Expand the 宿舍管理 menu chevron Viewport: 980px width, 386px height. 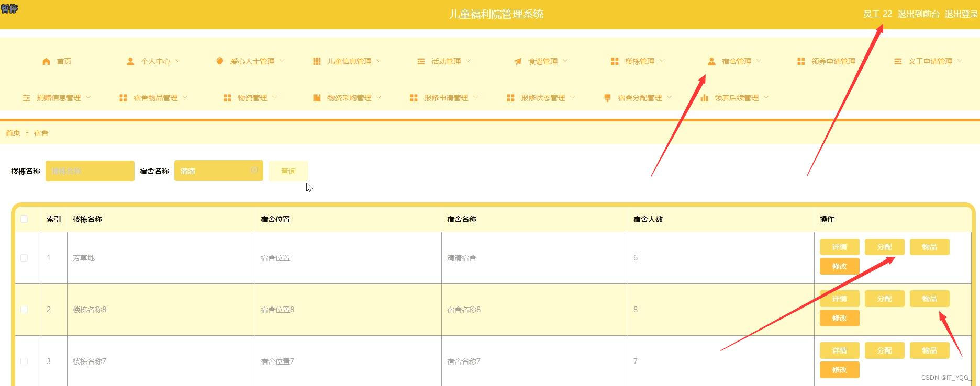pyautogui.click(x=759, y=61)
